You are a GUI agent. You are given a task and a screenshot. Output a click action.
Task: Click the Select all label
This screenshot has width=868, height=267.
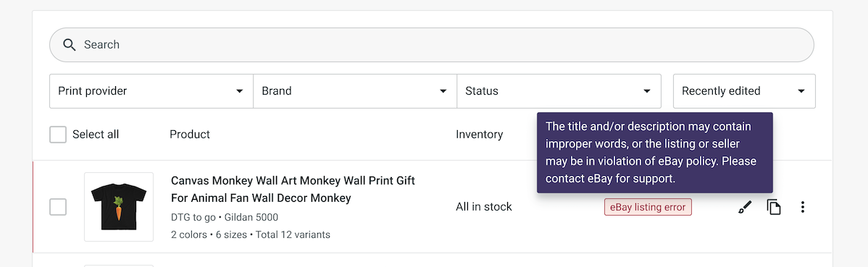click(96, 135)
